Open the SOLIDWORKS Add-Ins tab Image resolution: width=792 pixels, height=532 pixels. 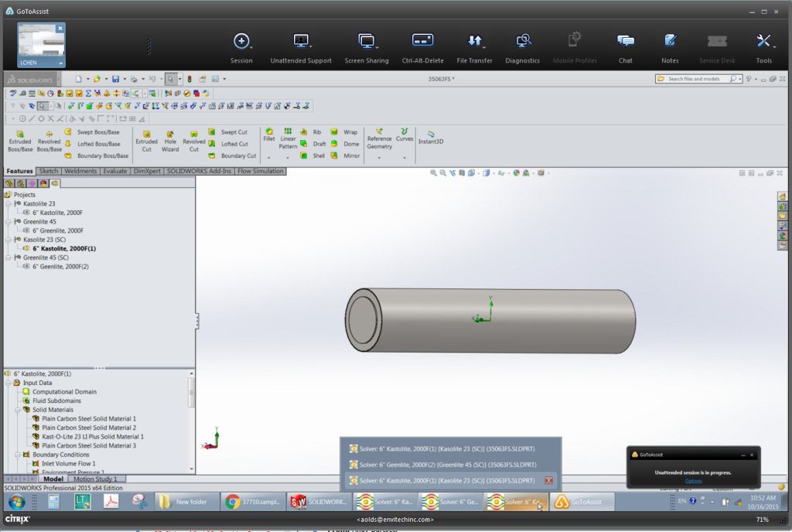[x=199, y=171]
